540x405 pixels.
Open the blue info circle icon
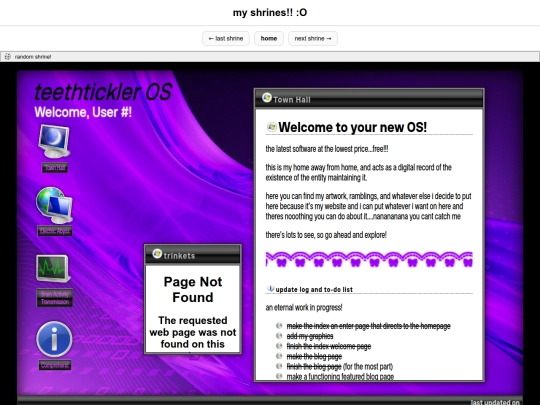(54, 339)
